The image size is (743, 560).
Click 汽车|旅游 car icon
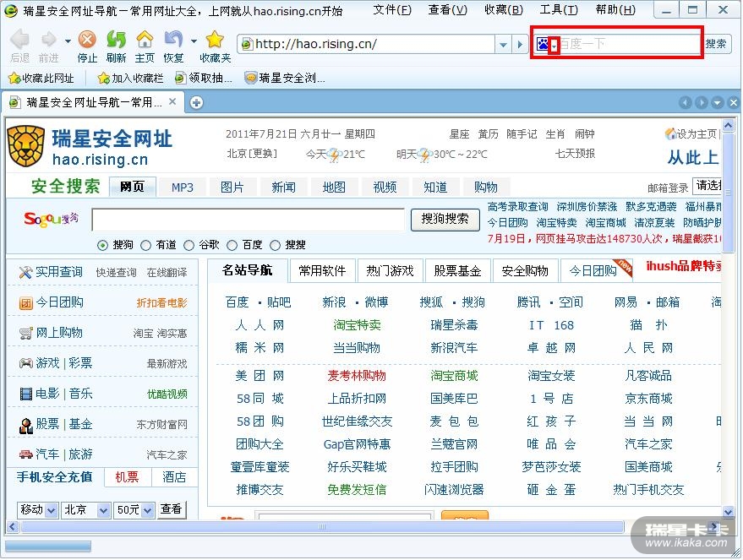(x=25, y=454)
